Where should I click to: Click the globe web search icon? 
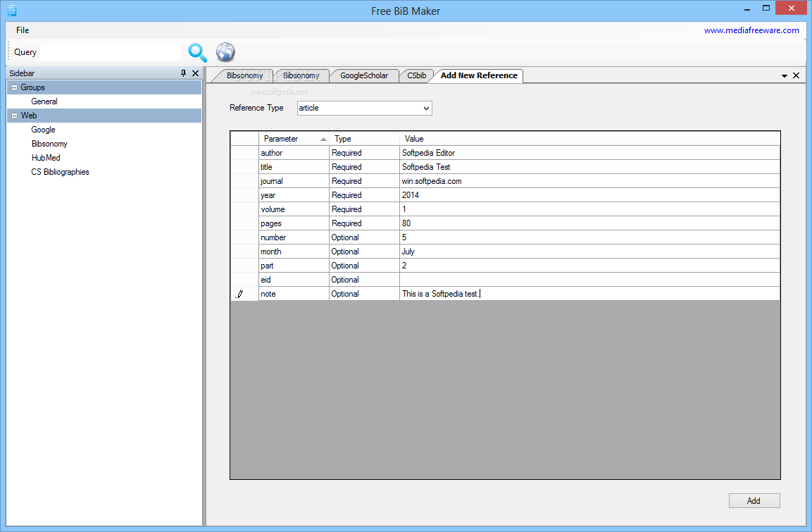pyautogui.click(x=225, y=52)
